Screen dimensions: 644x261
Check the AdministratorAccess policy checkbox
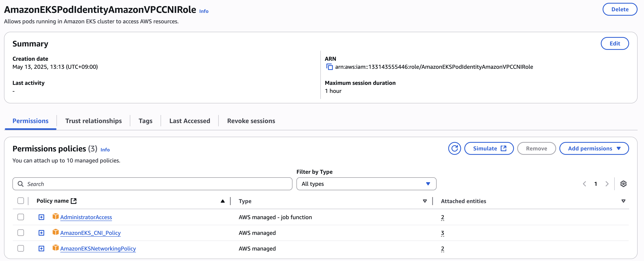pos(21,217)
